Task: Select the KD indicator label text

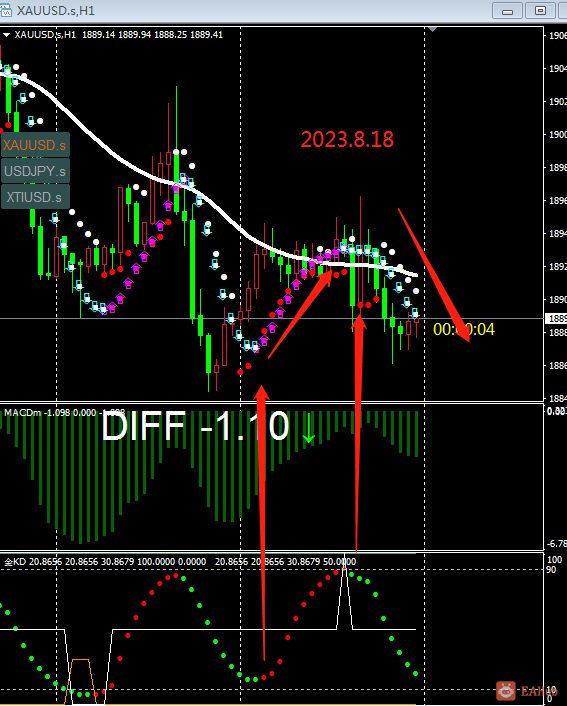Action: point(15,562)
